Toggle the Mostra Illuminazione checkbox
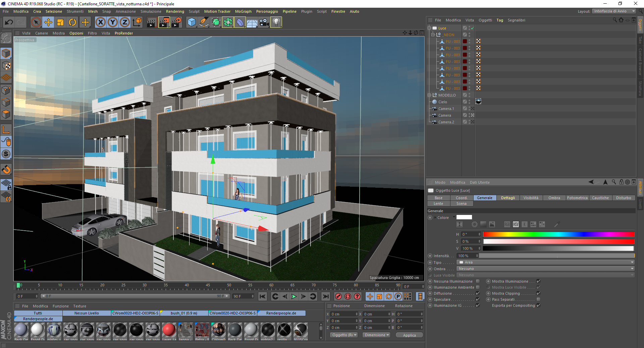 click(x=538, y=281)
